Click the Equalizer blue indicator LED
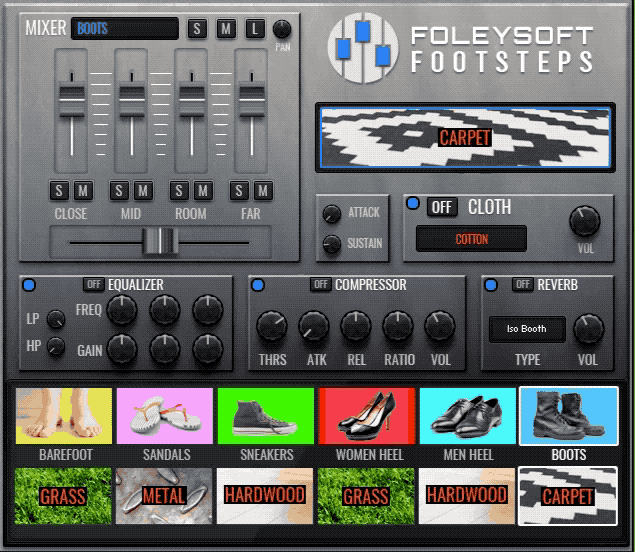This screenshot has height=552, width=635. 29,285
